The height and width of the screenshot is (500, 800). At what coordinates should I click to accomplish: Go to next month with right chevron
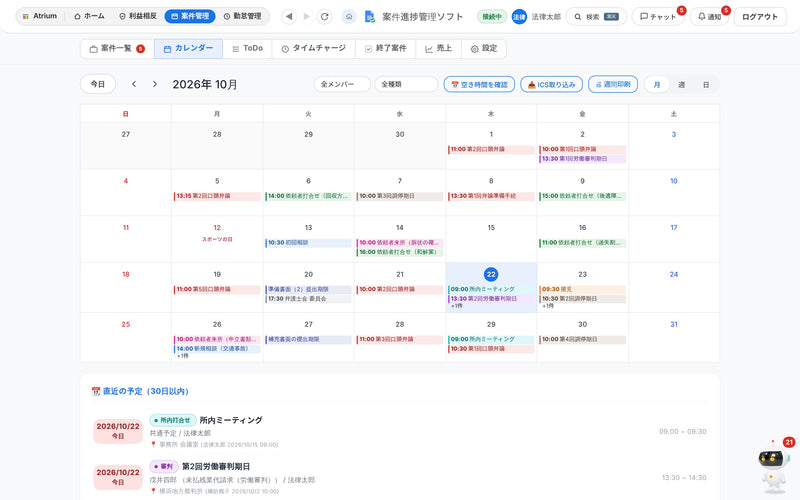click(155, 84)
